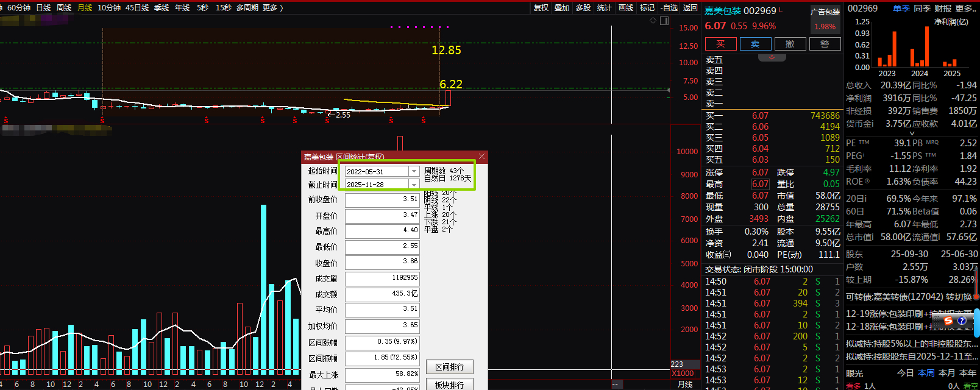The height and width of the screenshot is (390, 980).
Task: Click the 返回 back button
Action: pyautogui.click(x=690, y=7)
